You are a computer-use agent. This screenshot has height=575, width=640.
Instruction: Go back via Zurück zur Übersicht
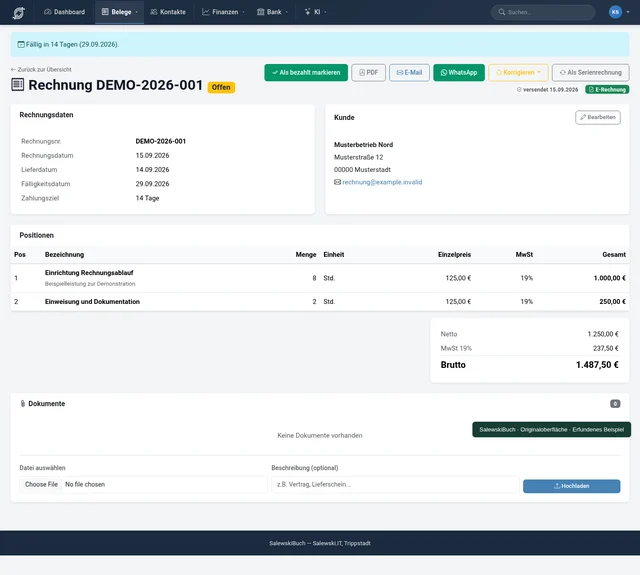tap(41, 69)
